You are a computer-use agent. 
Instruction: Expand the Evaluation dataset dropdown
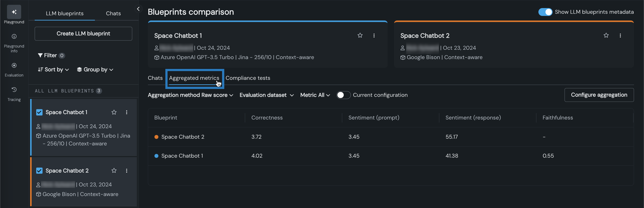[x=267, y=95]
